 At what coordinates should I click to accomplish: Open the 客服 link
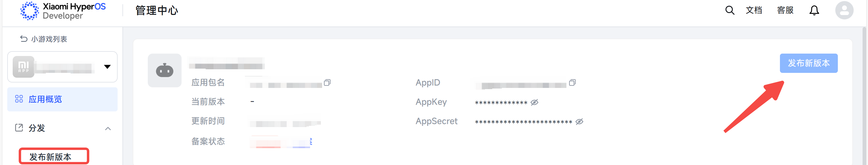pyautogui.click(x=785, y=10)
